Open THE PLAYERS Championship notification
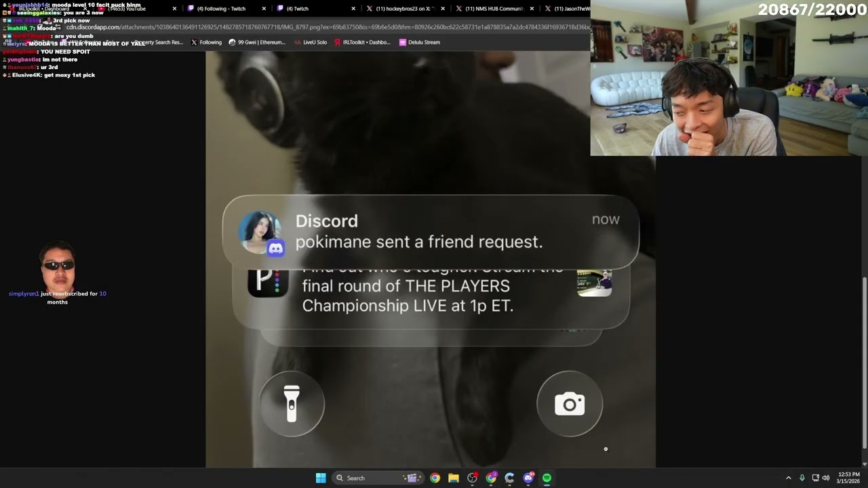The height and width of the screenshot is (488, 868). [431, 298]
